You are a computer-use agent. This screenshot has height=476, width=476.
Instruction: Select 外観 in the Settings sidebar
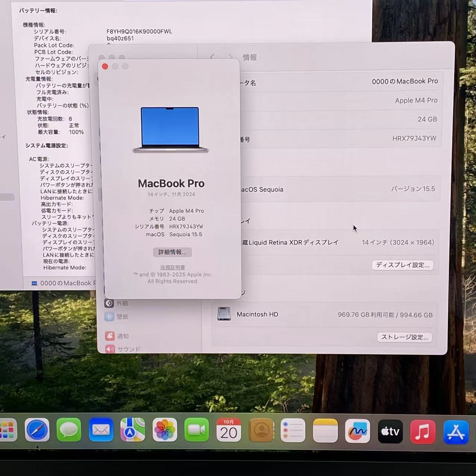[x=117, y=303]
